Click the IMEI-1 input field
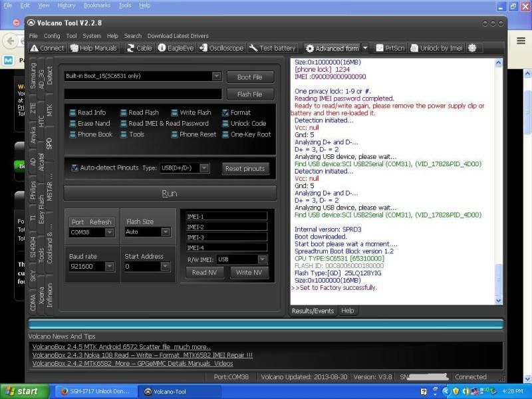The image size is (532, 399). (x=226, y=216)
